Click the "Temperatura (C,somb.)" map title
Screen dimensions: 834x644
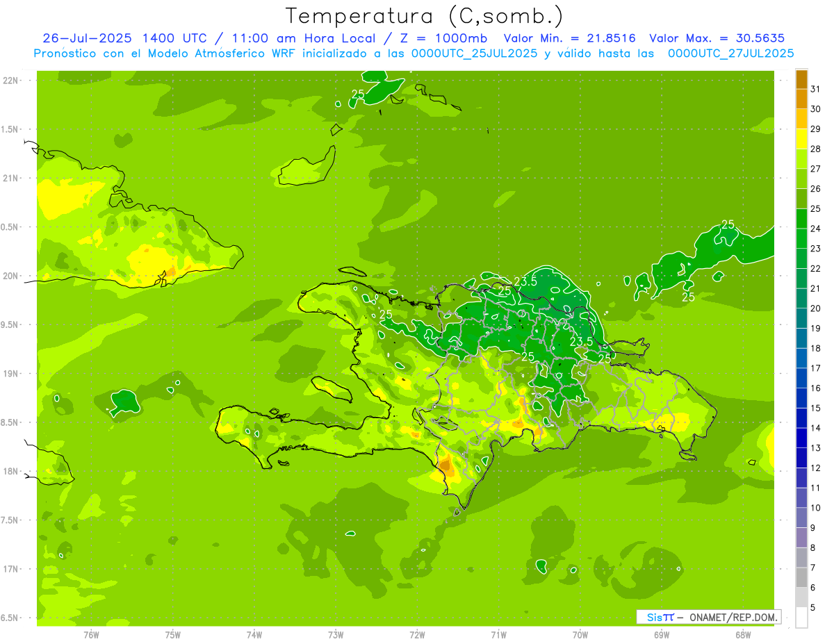click(425, 16)
